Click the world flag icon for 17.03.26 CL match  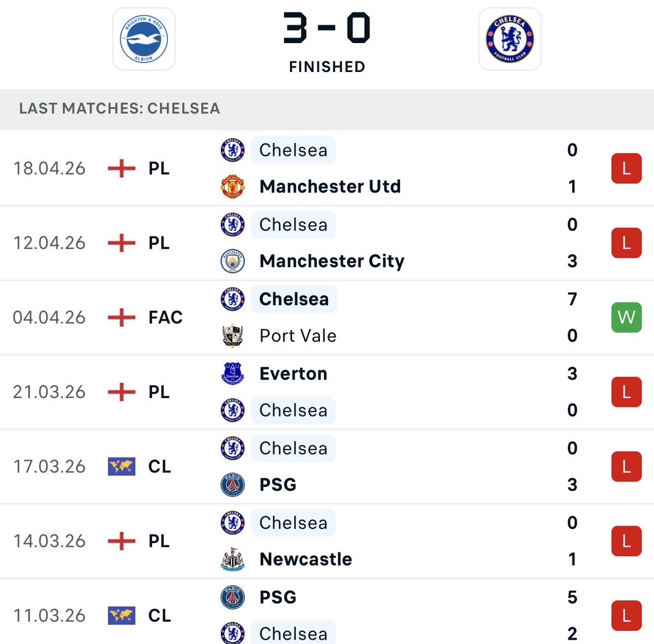(122, 466)
